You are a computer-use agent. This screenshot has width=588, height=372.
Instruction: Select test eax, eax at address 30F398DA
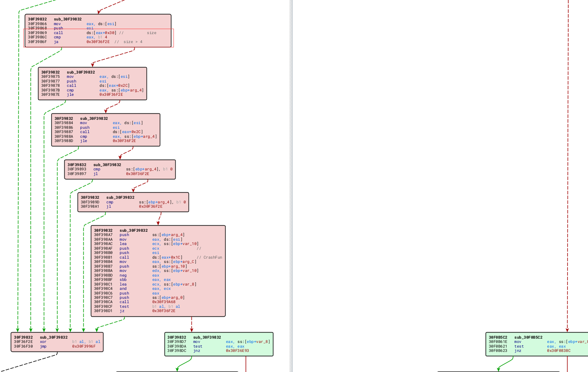click(206, 347)
